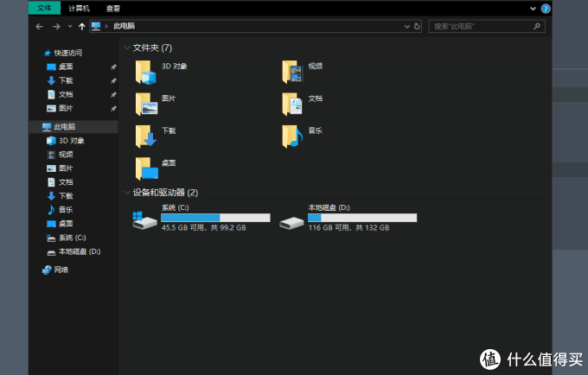Viewport: 588px width, 375px height.
Task: Click the pin icon beside 图片
Action: coord(113,109)
